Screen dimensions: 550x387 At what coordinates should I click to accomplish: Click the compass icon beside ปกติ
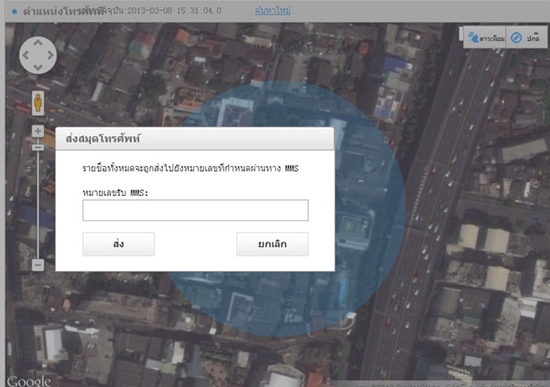click(516, 38)
